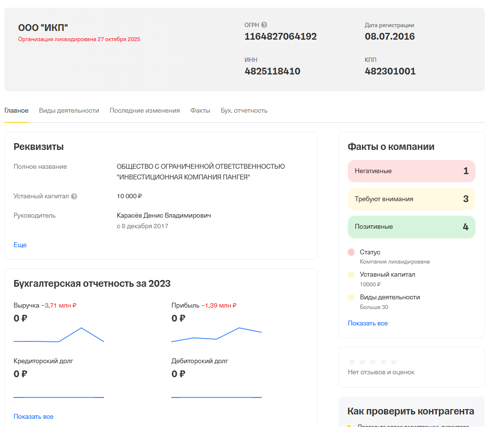Viewport: 504px width, 427px height.
Task: Click the Выручка revenue sparkline chart
Action: pyautogui.click(x=58, y=338)
